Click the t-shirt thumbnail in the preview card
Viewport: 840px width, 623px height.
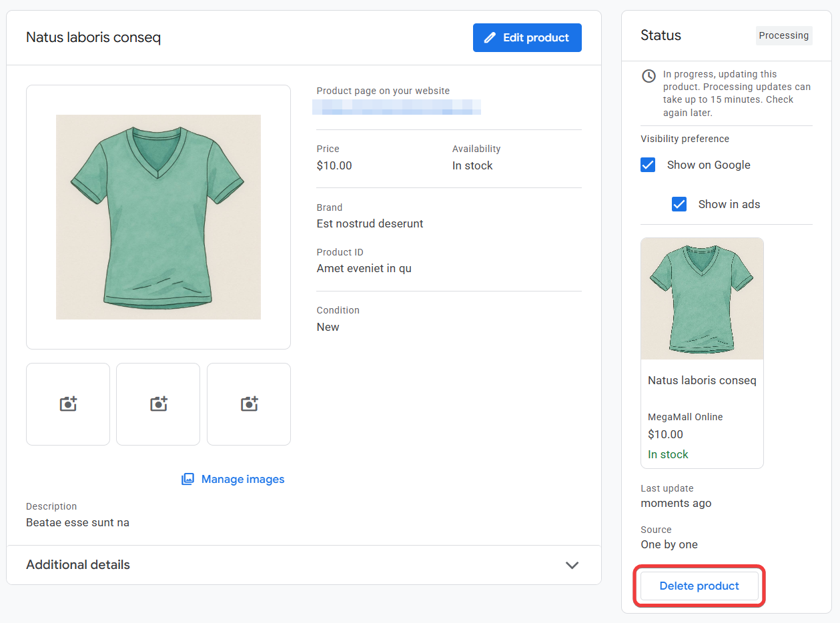point(702,299)
